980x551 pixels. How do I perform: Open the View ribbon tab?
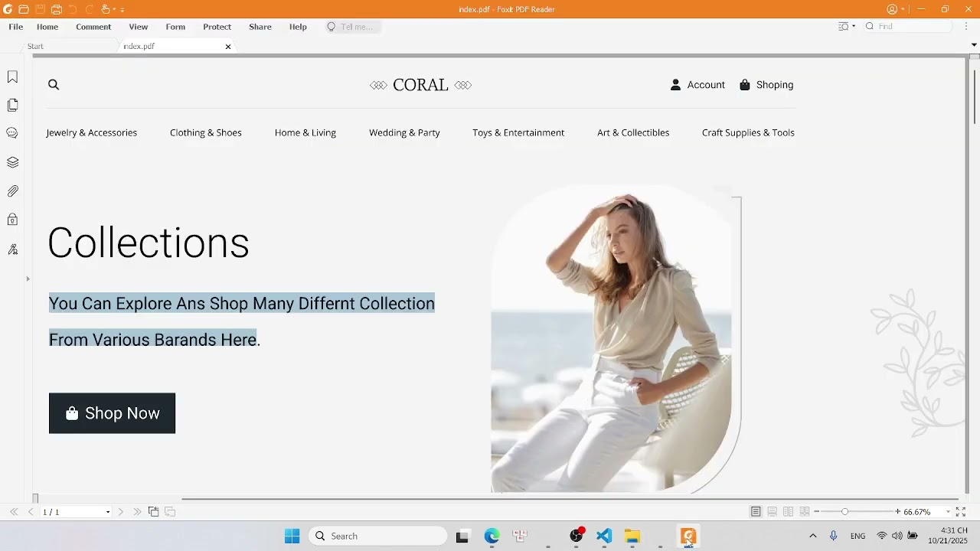pyautogui.click(x=139, y=27)
